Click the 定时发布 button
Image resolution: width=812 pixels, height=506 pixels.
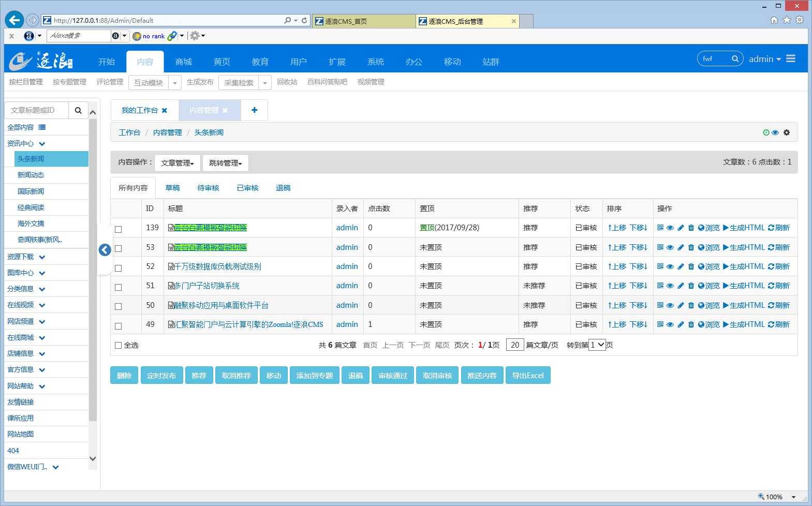pos(161,375)
